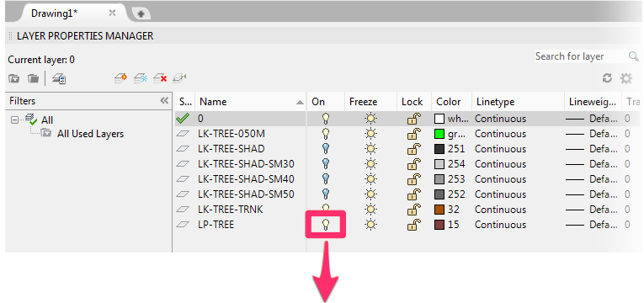Open layer Settings gear icon
The width and height of the screenshot is (644, 303).
point(626,78)
